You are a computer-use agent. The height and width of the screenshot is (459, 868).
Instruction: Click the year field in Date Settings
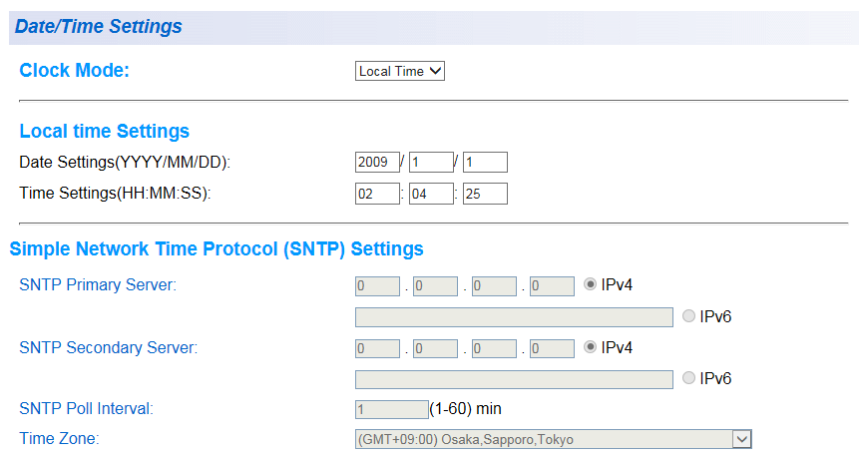[377, 162]
